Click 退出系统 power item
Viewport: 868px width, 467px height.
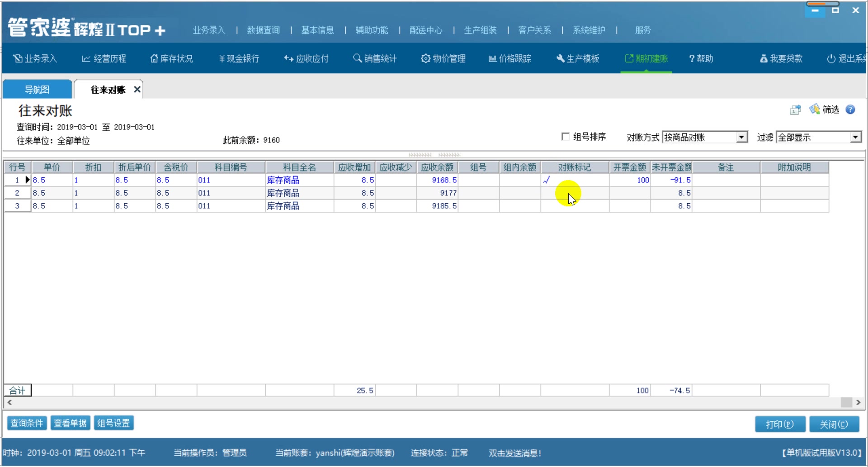(x=846, y=59)
